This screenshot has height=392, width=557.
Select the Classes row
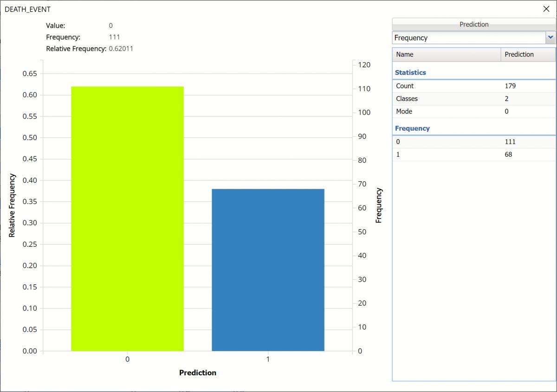[x=473, y=99]
